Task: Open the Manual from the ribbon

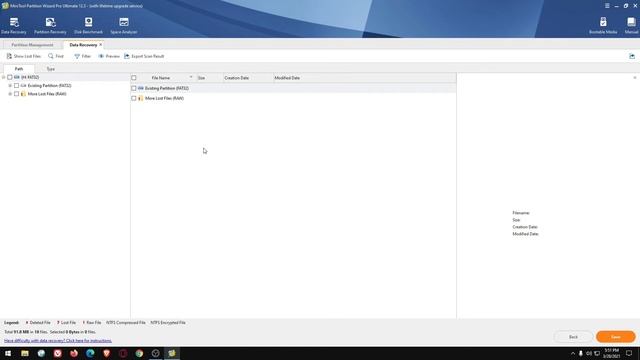Action: (x=631, y=25)
